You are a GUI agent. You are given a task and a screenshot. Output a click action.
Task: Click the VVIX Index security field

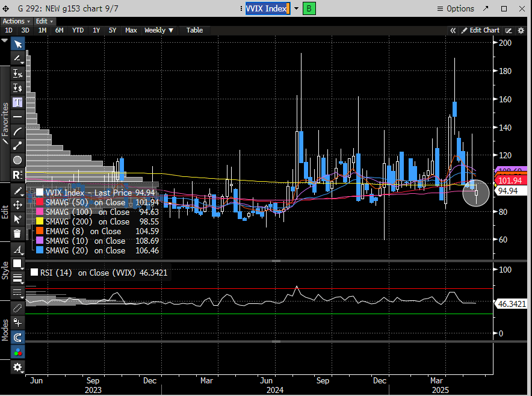[x=267, y=8]
